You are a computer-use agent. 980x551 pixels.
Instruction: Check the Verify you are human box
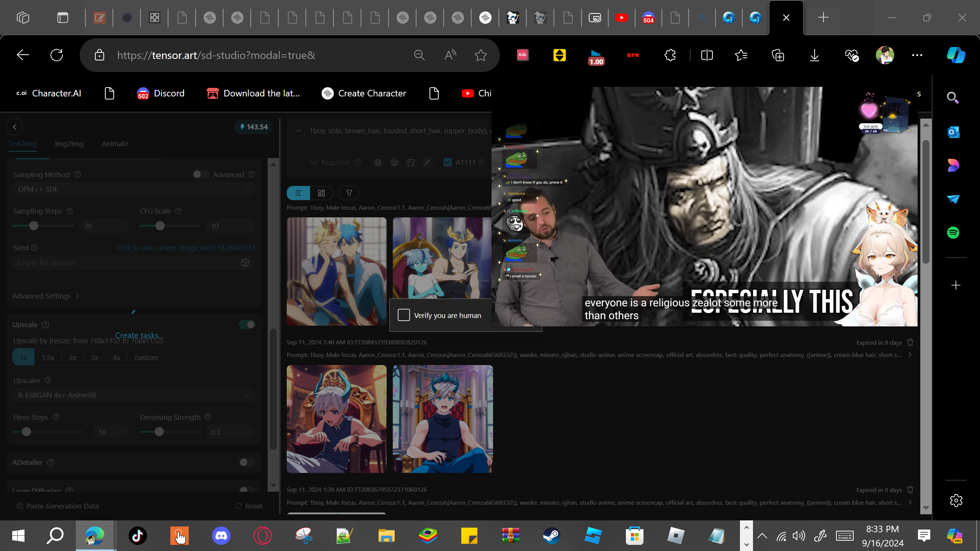coord(404,315)
